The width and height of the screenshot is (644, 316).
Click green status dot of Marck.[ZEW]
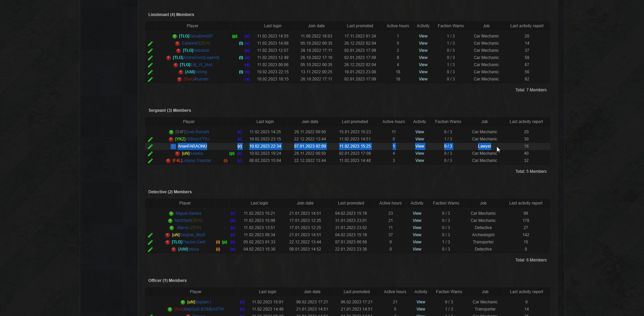[172, 228]
